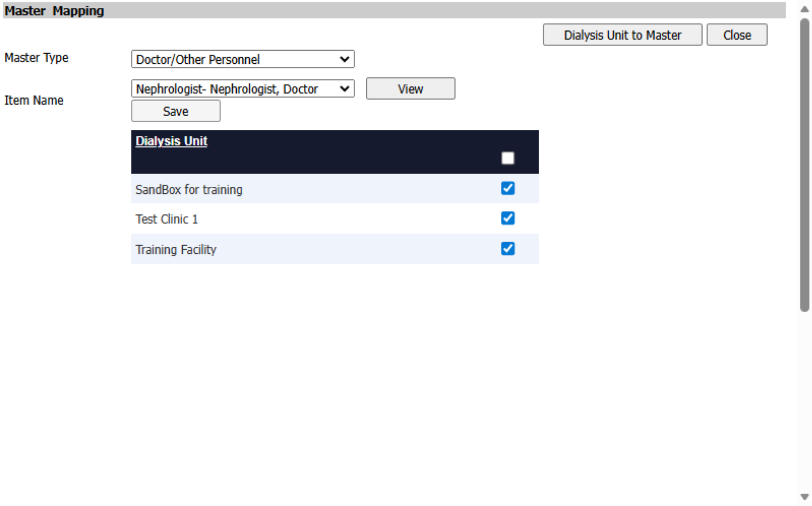
Task: Uncheck SandBox for training checkbox
Action: tap(508, 188)
